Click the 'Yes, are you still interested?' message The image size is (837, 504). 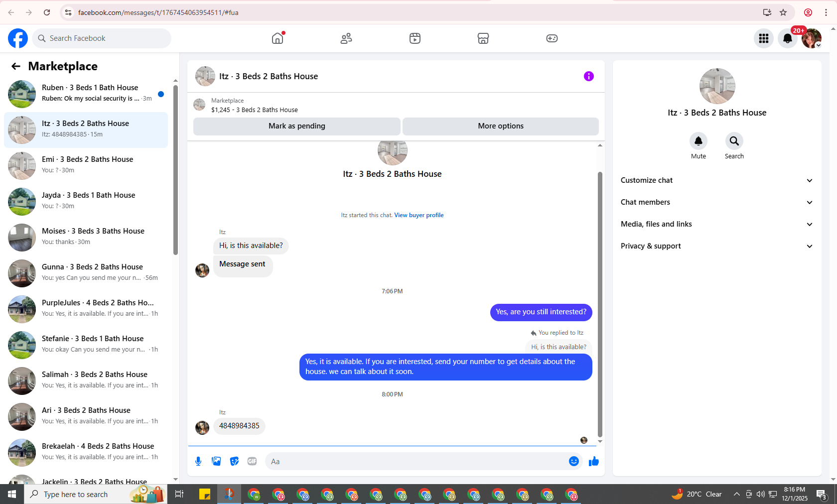541,312
